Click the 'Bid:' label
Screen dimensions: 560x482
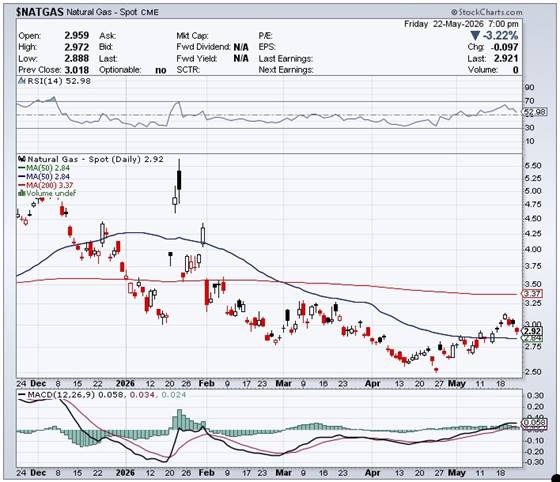click(x=106, y=47)
